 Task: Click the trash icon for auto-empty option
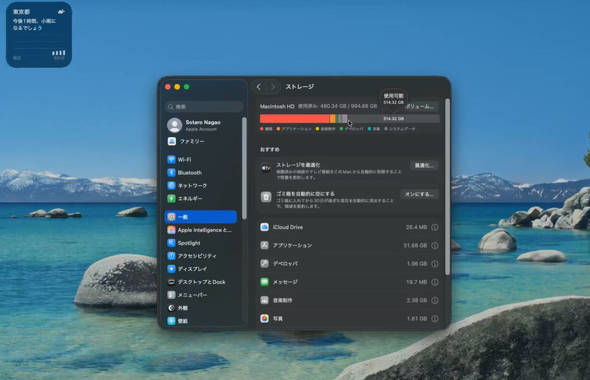(x=266, y=197)
